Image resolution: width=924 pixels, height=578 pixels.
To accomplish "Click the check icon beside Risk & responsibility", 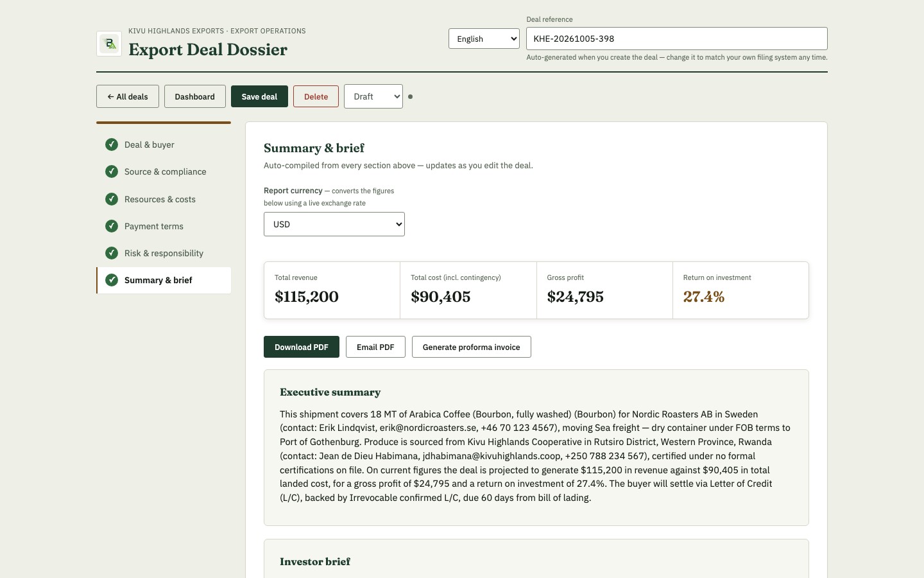I will (112, 253).
